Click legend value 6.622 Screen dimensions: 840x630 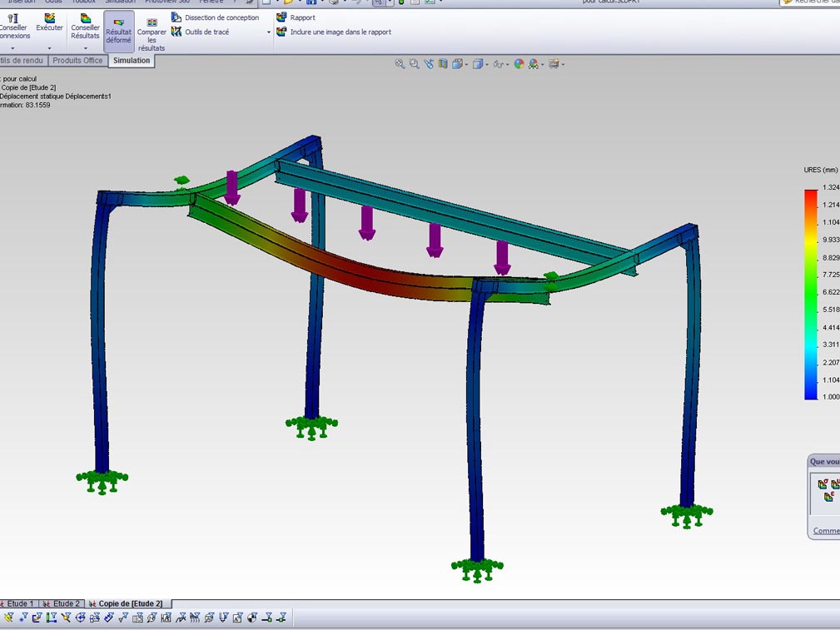pyautogui.click(x=831, y=292)
